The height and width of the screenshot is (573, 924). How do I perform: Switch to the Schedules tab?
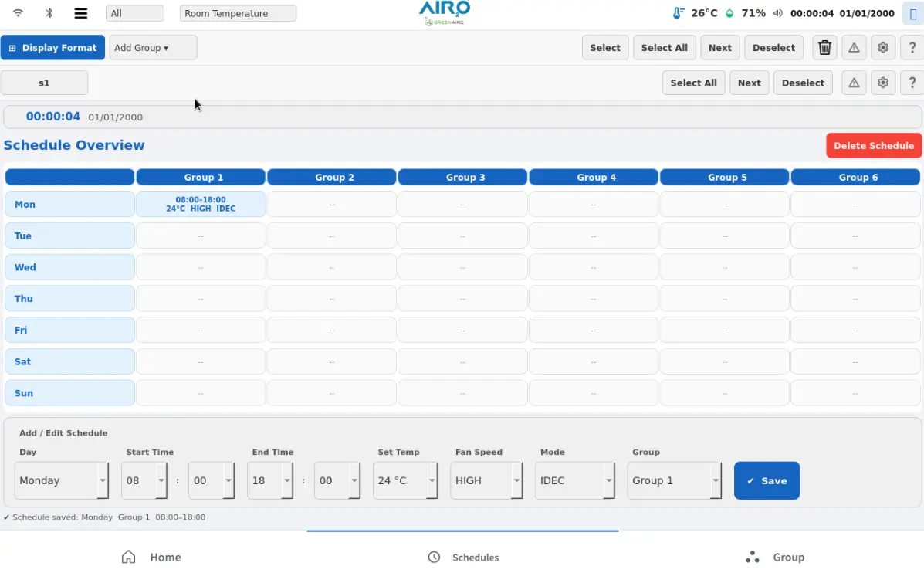tap(462, 557)
